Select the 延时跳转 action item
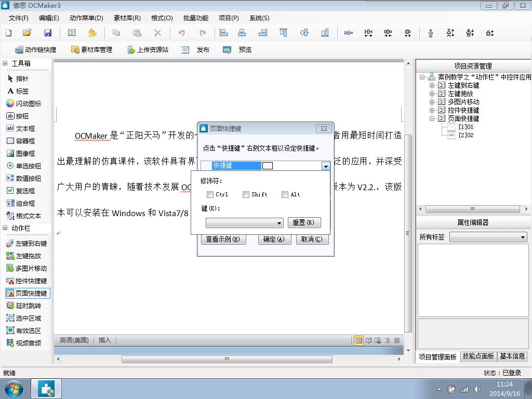The height and width of the screenshot is (399, 532). click(24, 305)
